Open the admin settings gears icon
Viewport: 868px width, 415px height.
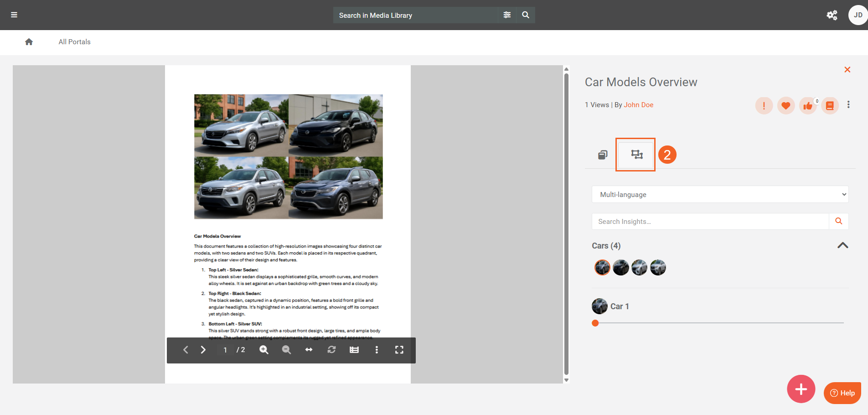832,15
